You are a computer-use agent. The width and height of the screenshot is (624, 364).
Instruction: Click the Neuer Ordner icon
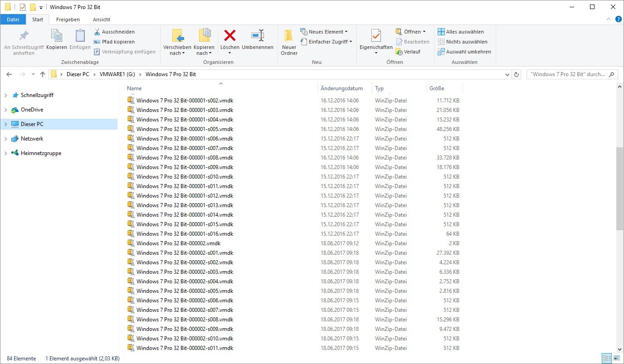point(289,36)
